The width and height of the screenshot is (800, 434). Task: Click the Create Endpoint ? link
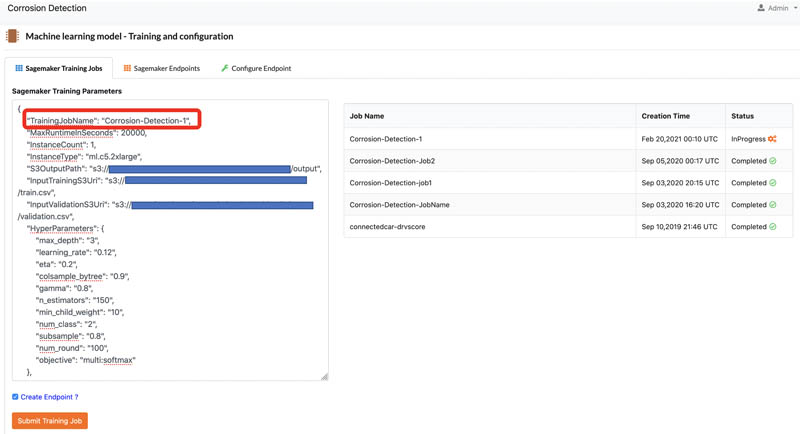pyautogui.click(x=49, y=397)
